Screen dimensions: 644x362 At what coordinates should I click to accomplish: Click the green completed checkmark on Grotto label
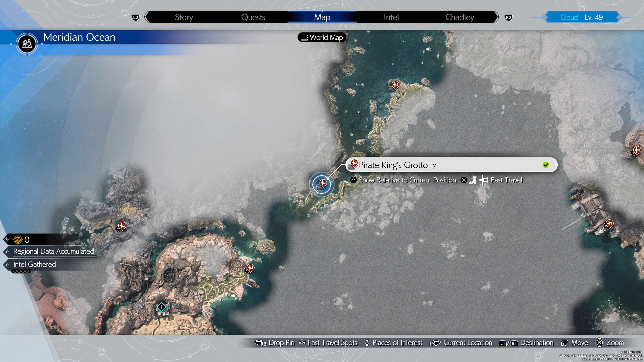(546, 165)
